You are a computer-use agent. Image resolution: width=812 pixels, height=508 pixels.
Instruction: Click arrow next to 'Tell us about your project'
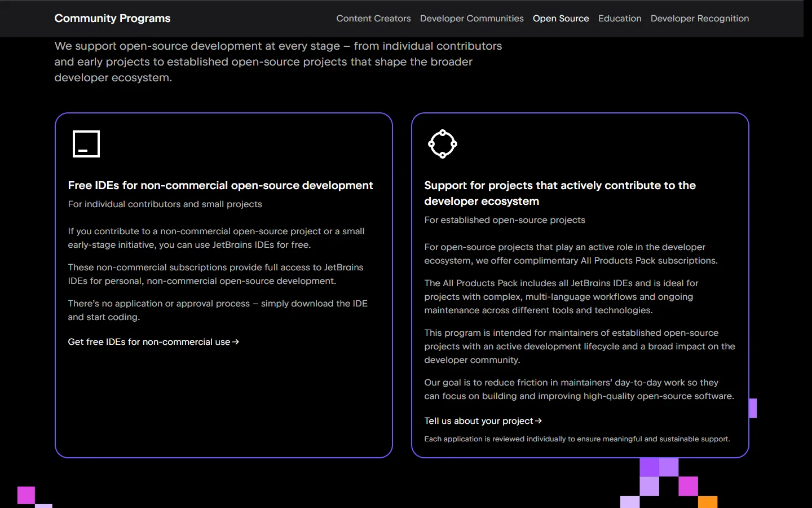pyautogui.click(x=539, y=421)
